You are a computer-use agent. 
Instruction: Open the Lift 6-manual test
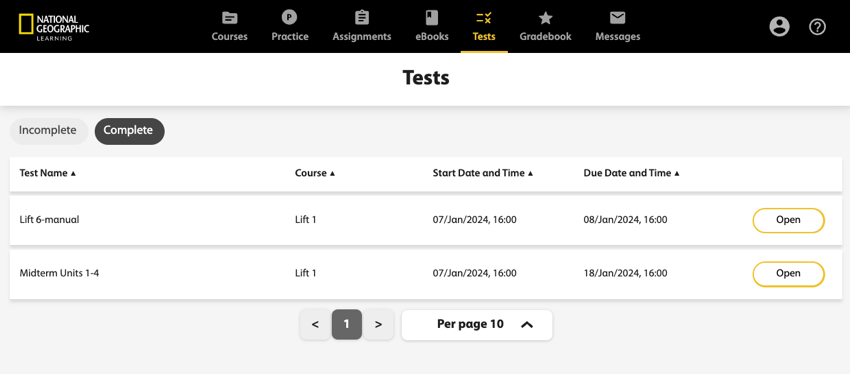(788, 220)
